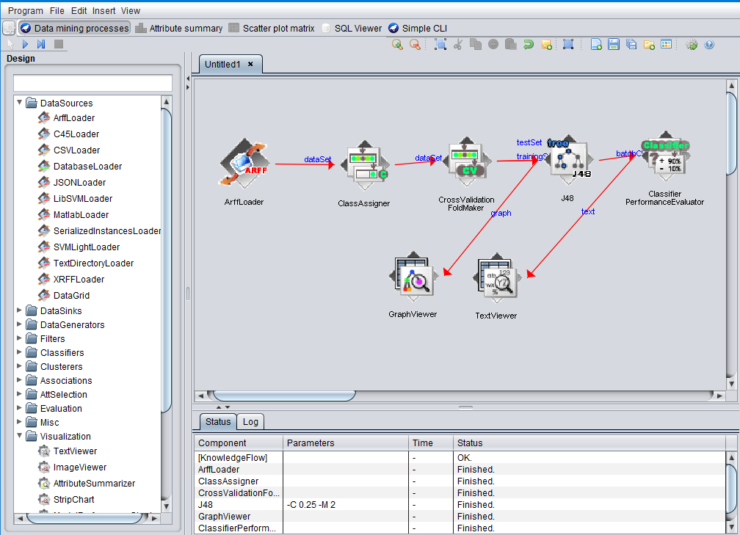Expand the Classifiers tree folder
The image size is (740, 535).
[x=19, y=353]
